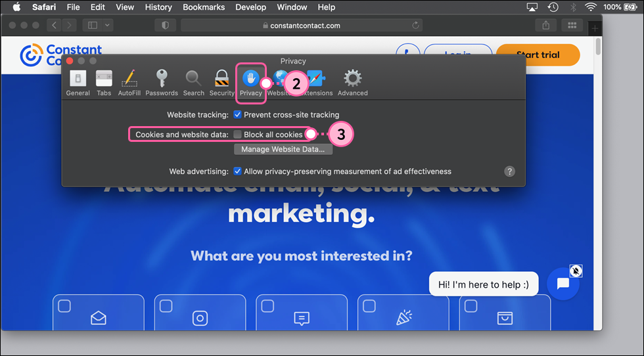Uncheck Prevent cross-site tracking

pyautogui.click(x=237, y=114)
